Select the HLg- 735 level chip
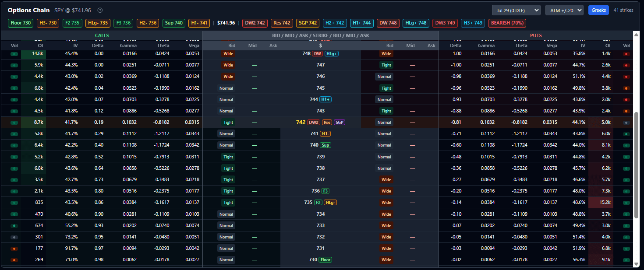This screenshot has width=644, height=270. tap(98, 23)
